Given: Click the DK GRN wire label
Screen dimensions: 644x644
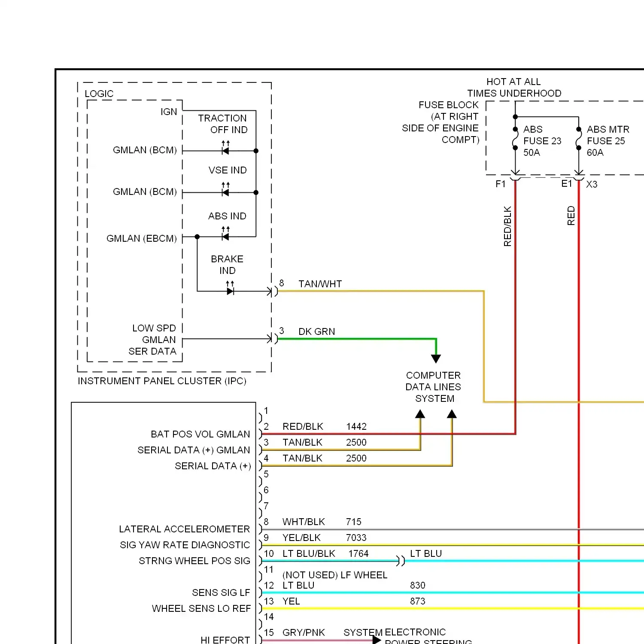Looking at the screenshot, I should coord(317,331).
